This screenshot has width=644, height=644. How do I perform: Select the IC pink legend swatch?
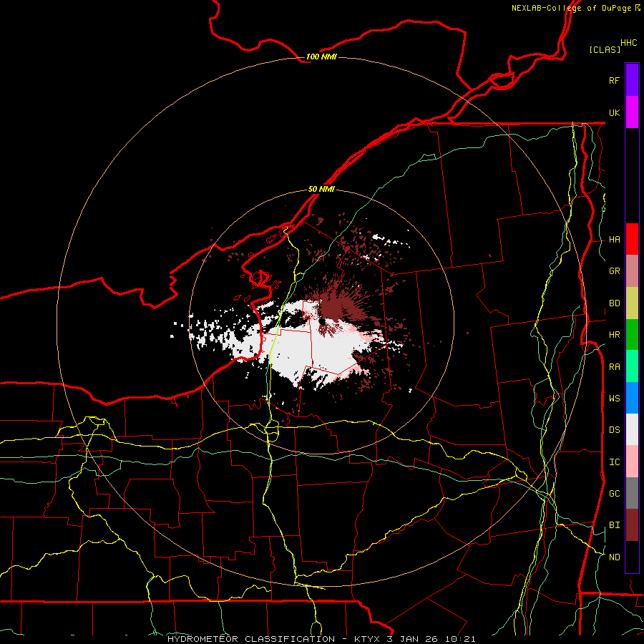pos(632,462)
